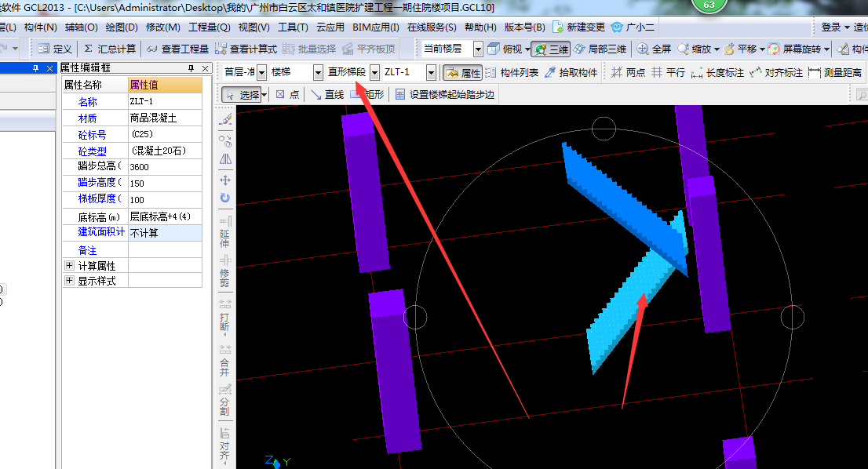Click 新建变更 button
Viewport: 868px width, 469px height.
(x=579, y=27)
